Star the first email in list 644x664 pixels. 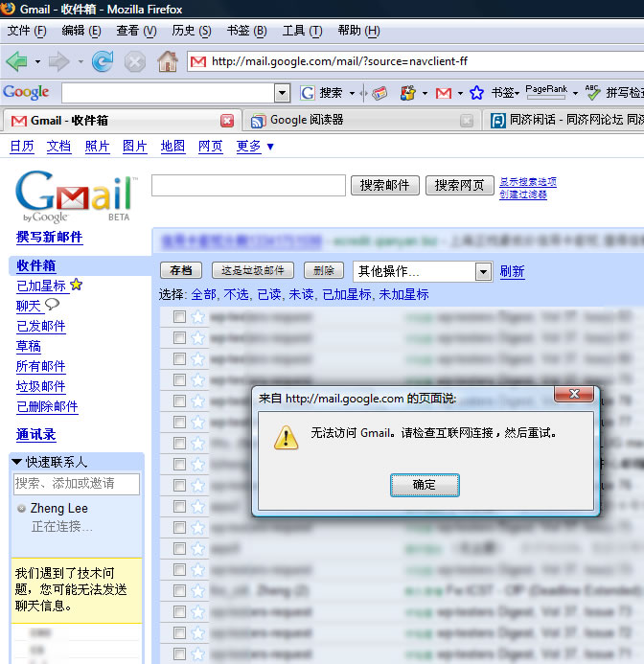click(x=197, y=316)
